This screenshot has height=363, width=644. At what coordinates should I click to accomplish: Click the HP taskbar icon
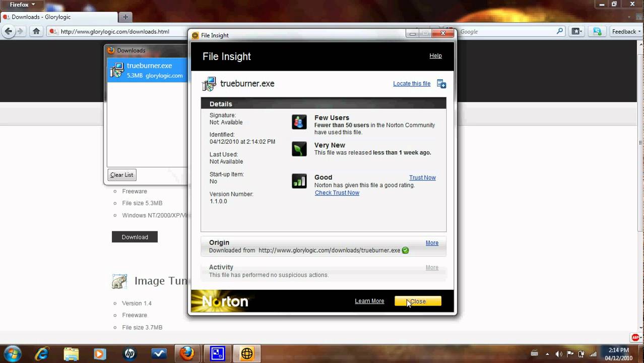[130, 353]
